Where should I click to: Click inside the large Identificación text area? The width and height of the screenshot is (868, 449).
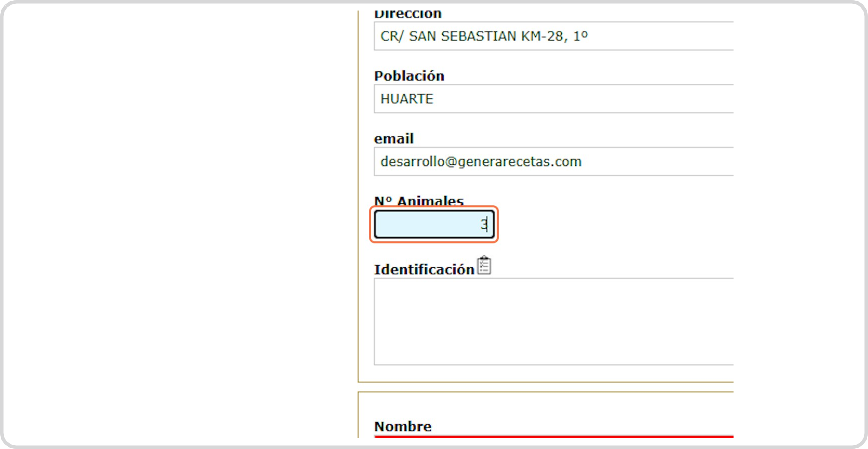(x=553, y=322)
